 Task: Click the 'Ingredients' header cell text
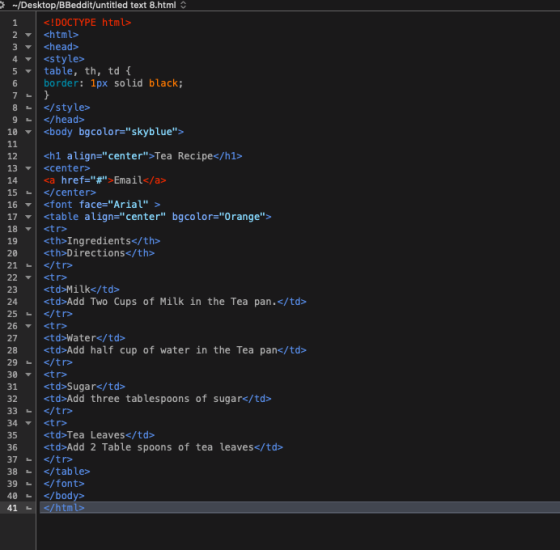pos(99,241)
